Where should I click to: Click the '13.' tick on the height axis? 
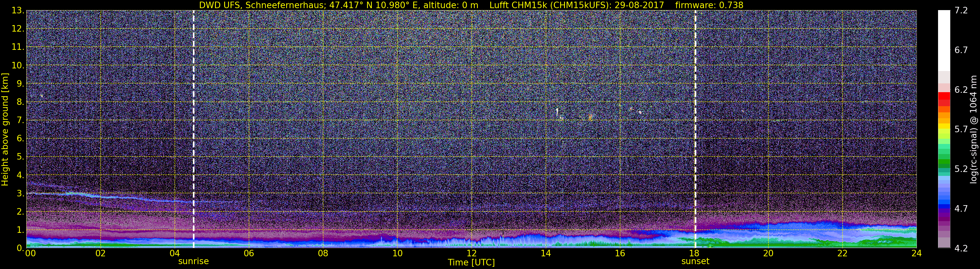click(x=17, y=11)
